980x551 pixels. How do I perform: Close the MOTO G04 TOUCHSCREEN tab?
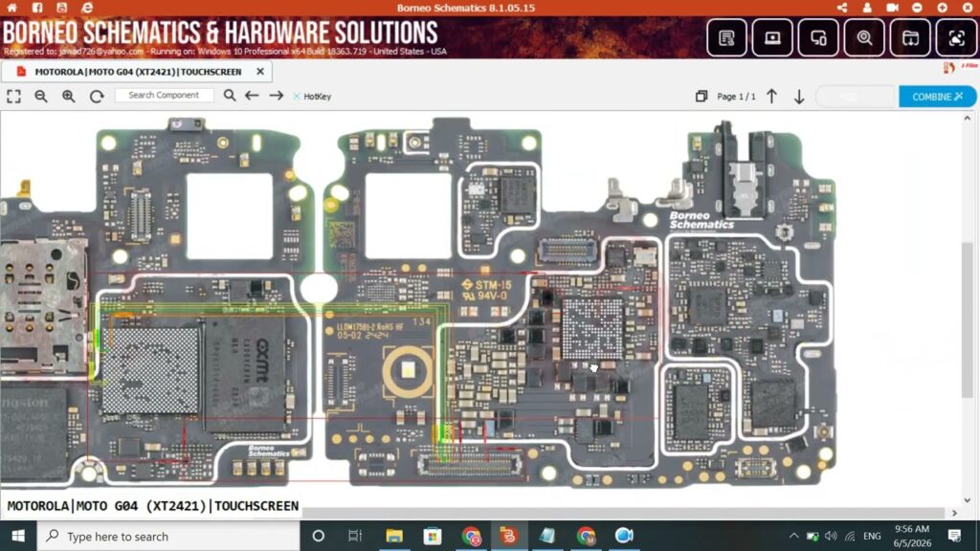click(x=260, y=72)
